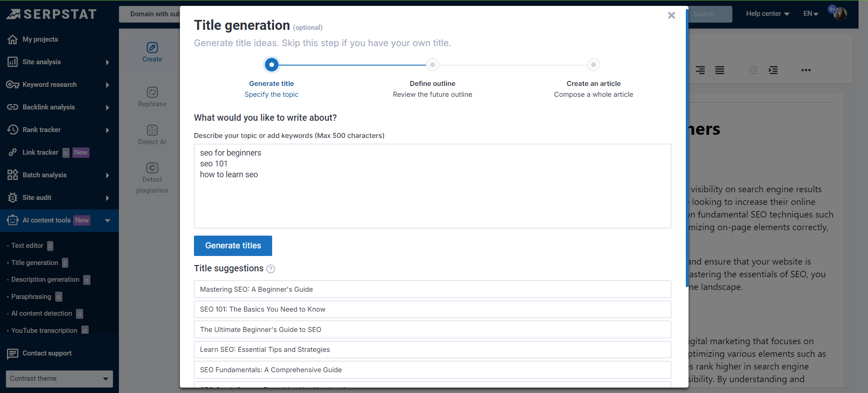Open Title generation in the sidebar
Viewport: 868px width, 393px height.
pos(35,263)
